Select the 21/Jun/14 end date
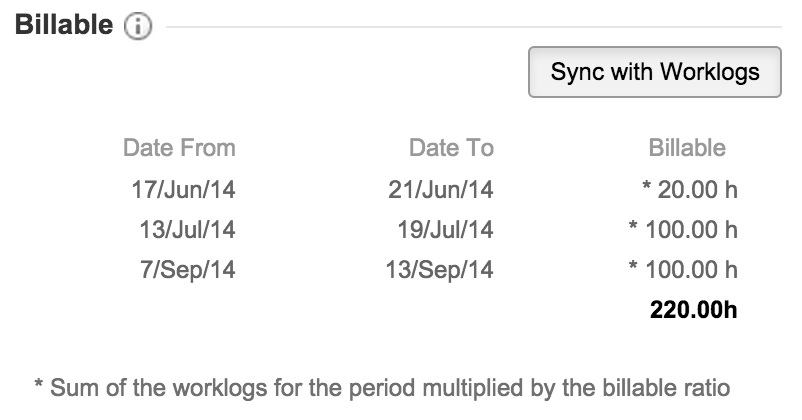This screenshot has width=802, height=420. click(441, 189)
